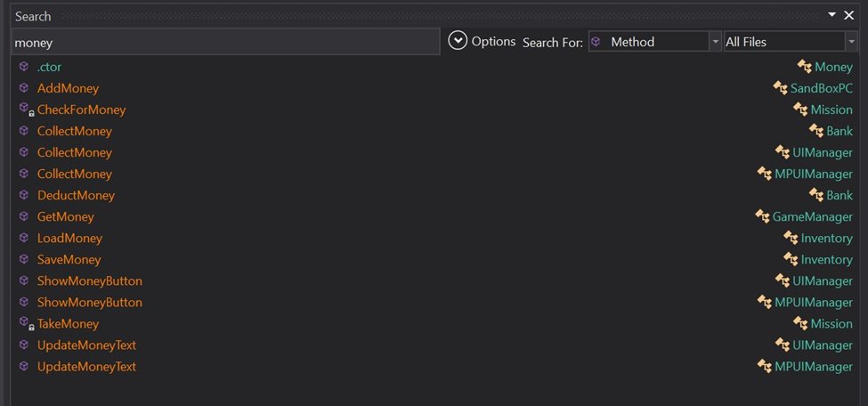Select CollectMoney in the Bank row
This screenshot has width=868, height=406.
[74, 131]
